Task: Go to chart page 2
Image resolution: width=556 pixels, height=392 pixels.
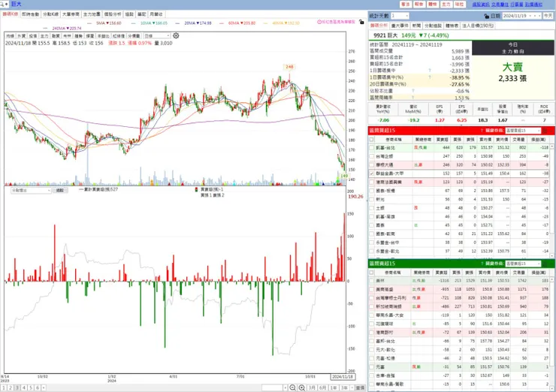Action: [11, 387]
